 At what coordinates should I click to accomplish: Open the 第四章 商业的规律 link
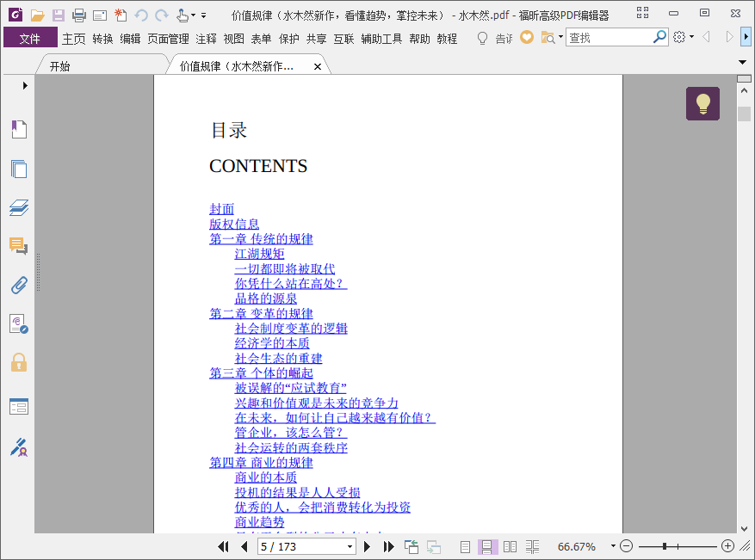(261, 462)
